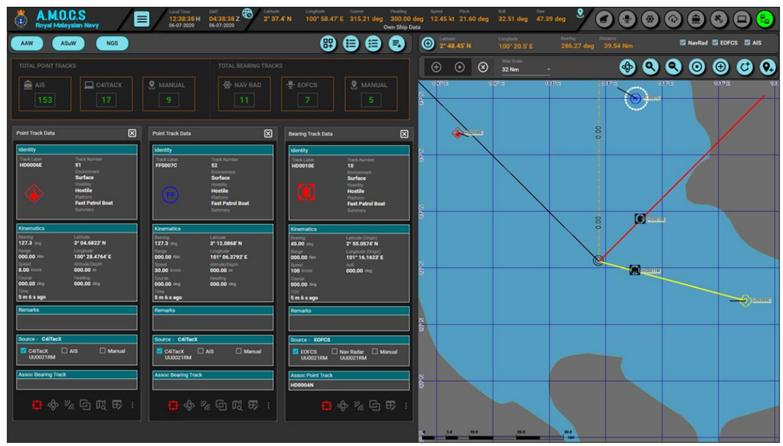The width and height of the screenshot is (783, 446).
Task: Click the red target icon in first track panel
Action: [x=35, y=405]
